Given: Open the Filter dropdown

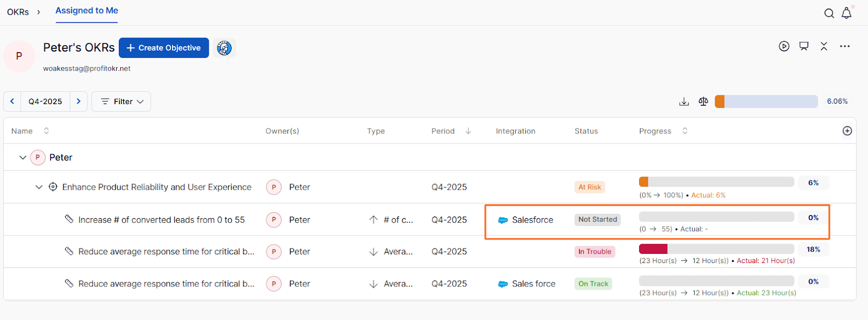Looking at the screenshot, I should (122, 101).
